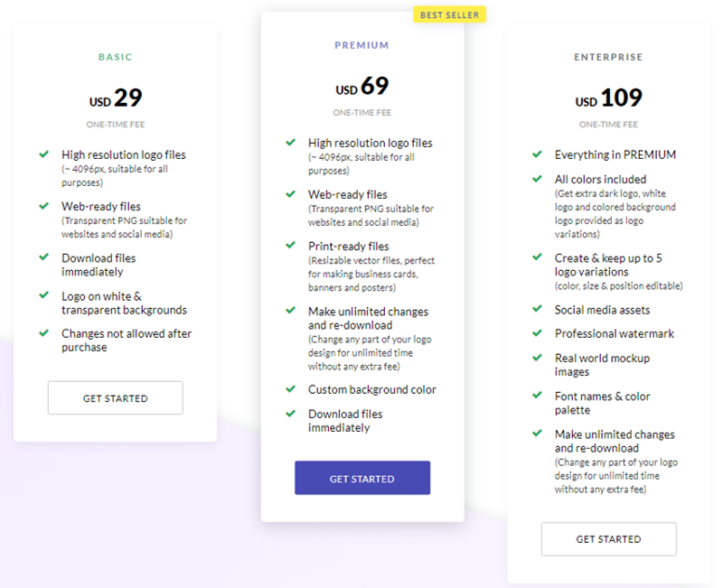Screen dimensions: 723x588
Task: Click the purple Premium Get Started button
Action: [x=362, y=478]
